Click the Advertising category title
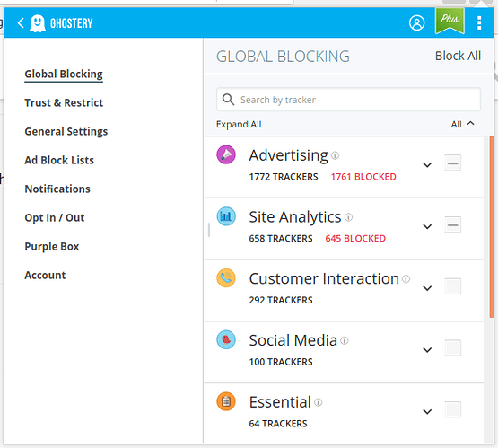Screen dimensions: 498x448 (288, 155)
